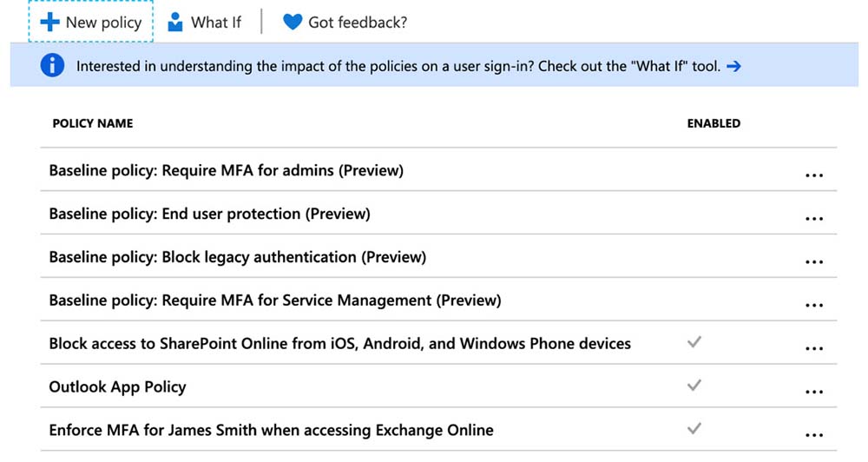Open Enforce MFA for James Smith policy
This screenshot has height=462, width=868.
(271, 429)
